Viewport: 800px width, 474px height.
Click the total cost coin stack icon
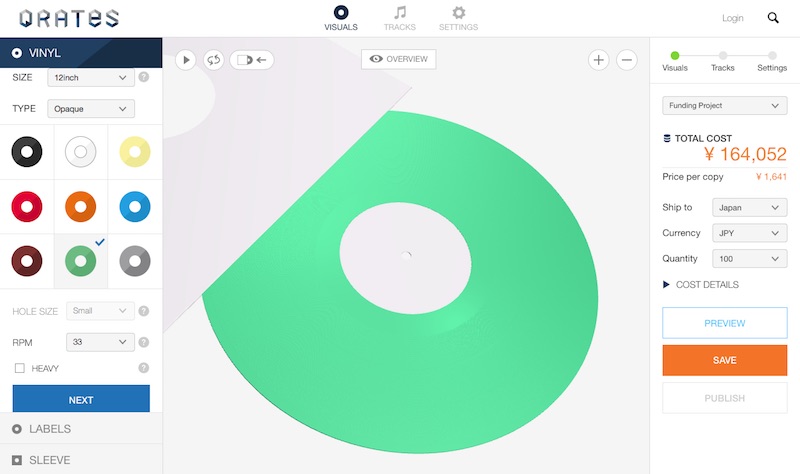(x=666, y=138)
